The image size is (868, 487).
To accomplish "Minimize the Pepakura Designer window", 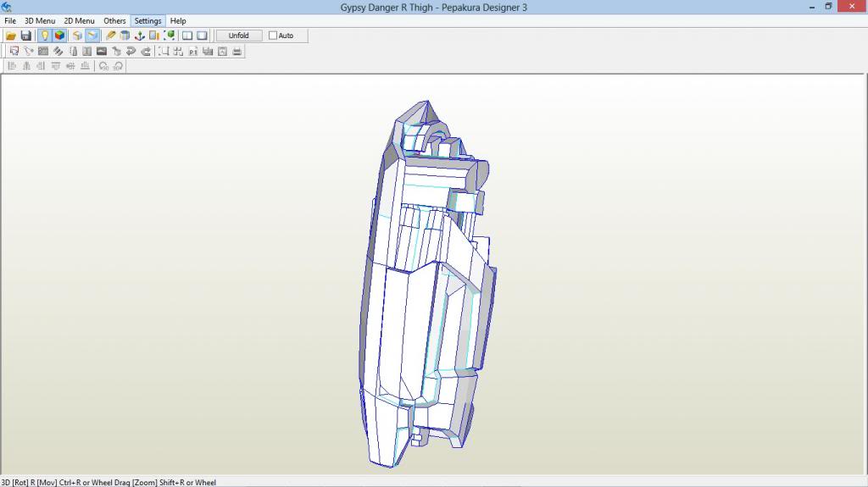I will [x=812, y=7].
